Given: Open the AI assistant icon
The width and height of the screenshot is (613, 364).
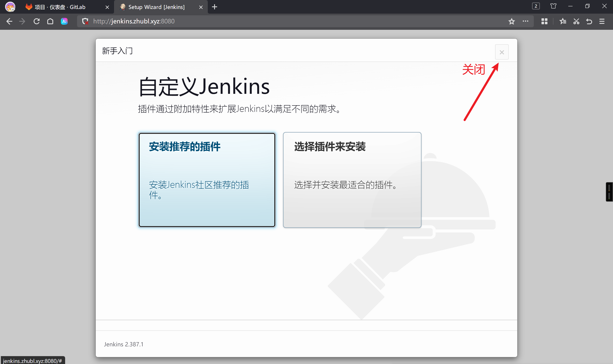Looking at the screenshot, I should click(x=64, y=21).
